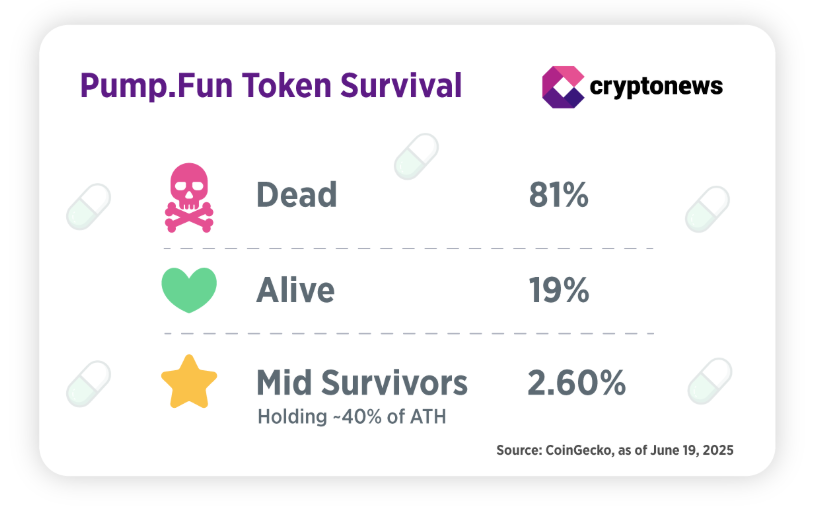The height and width of the screenshot is (517, 831).
Task: Click the pill icon right of 81%
Action: click(708, 209)
